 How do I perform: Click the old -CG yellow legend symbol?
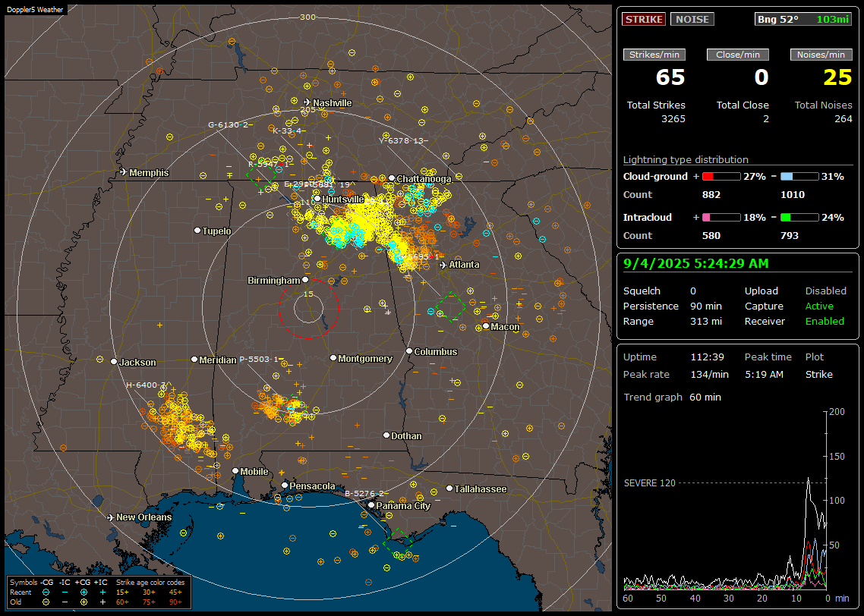[46, 602]
